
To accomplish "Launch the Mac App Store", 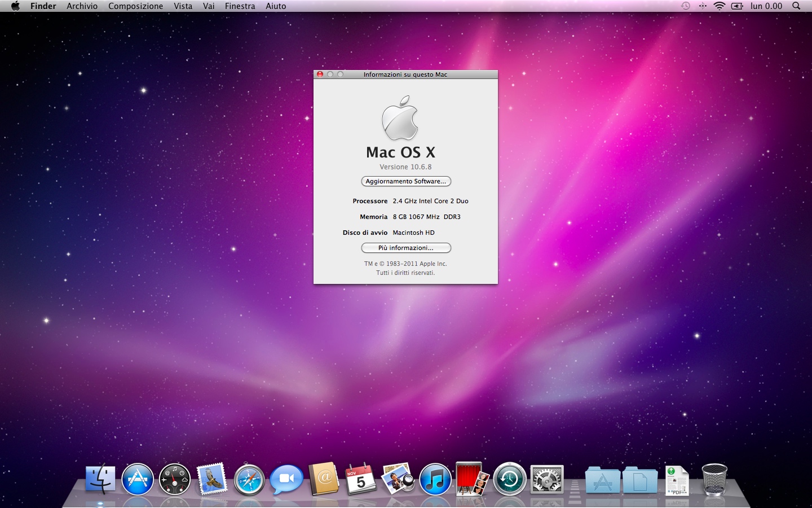I will (138, 479).
